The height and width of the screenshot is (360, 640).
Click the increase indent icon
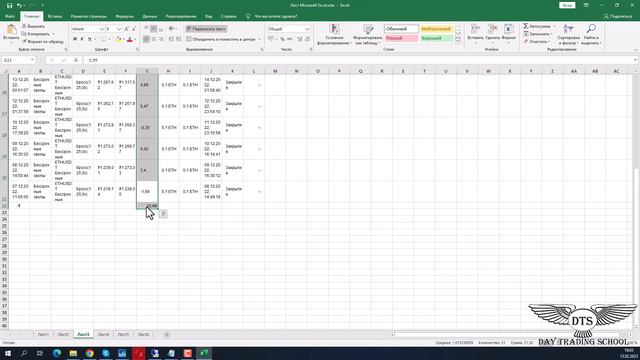[178, 39]
